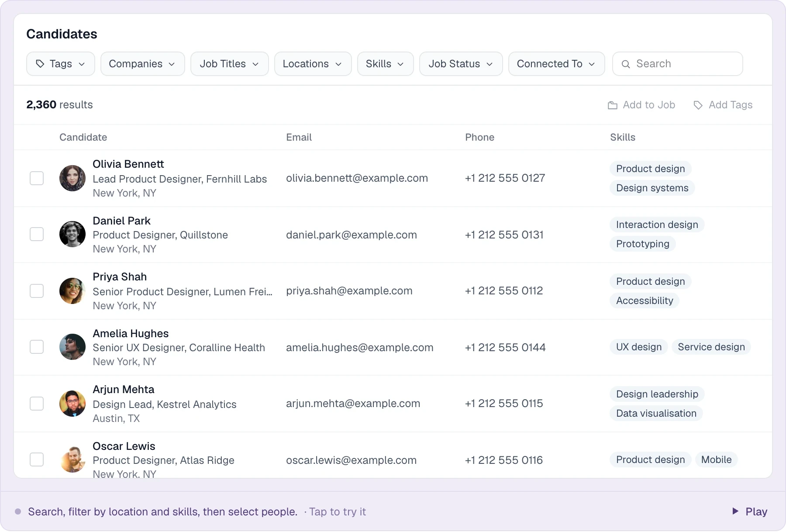This screenshot has height=532, width=786.
Task: Click the Prototyping skill tag
Action: 643,244
